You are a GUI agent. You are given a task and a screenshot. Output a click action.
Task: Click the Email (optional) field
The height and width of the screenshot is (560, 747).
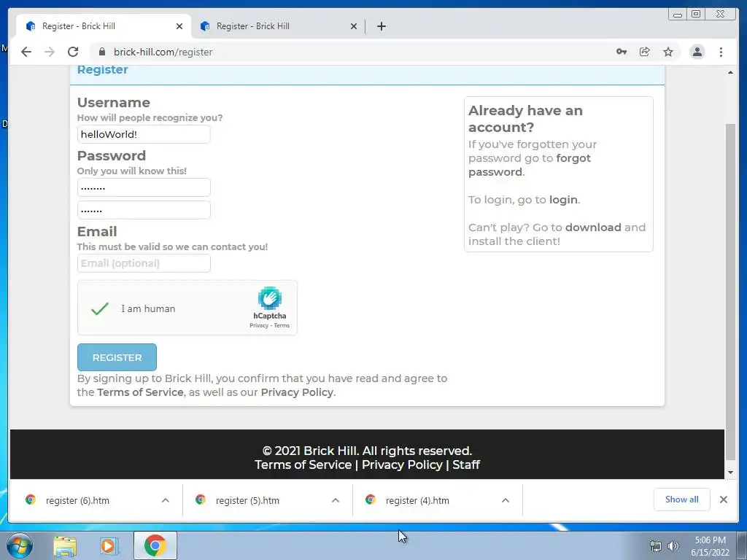[x=144, y=263]
